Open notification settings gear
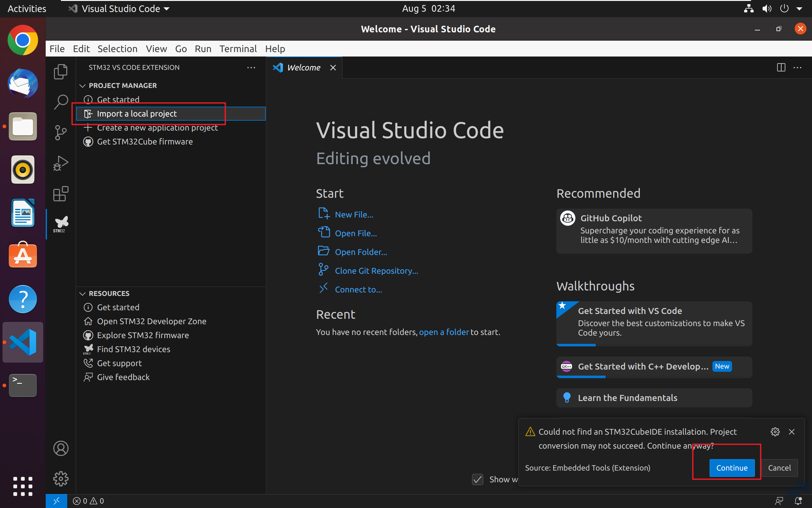The width and height of the screenshot is (812, 508). click(x=775, y=432)
